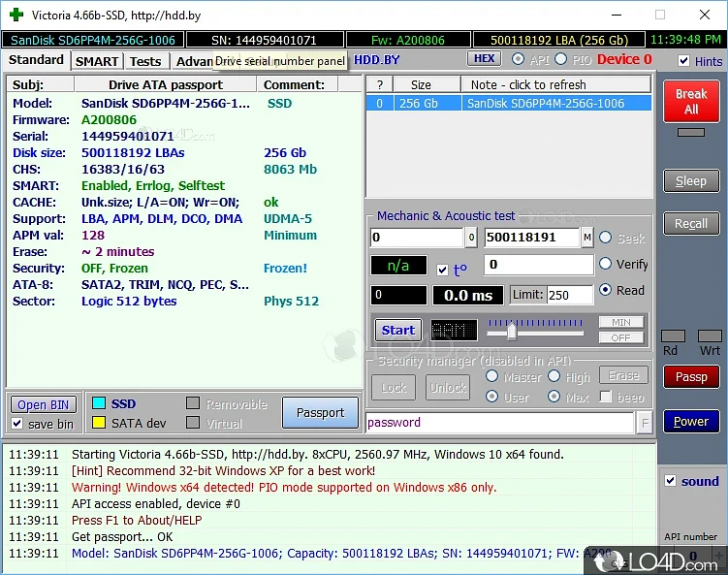Click the Rd indicator lamp

[x=673, y=336]
